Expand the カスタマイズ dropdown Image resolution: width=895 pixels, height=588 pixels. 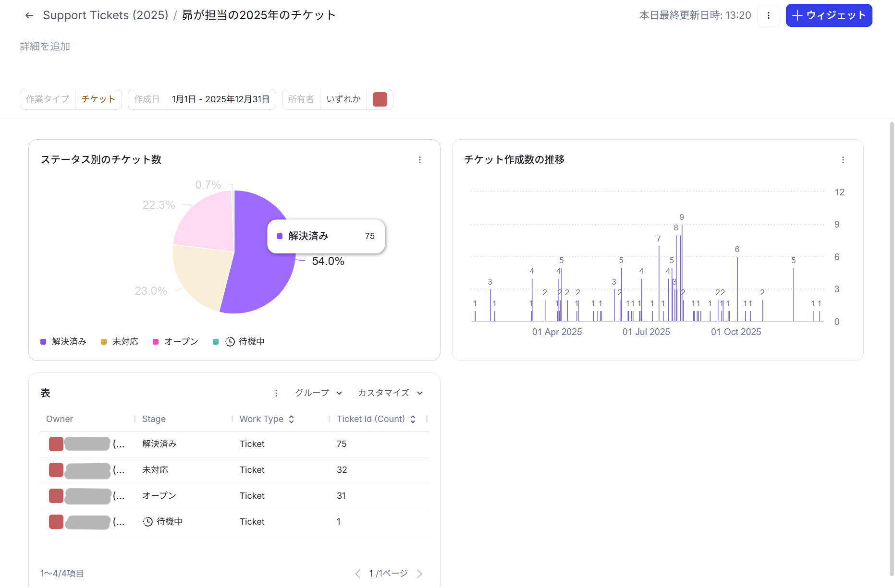(x=390, y=393)
